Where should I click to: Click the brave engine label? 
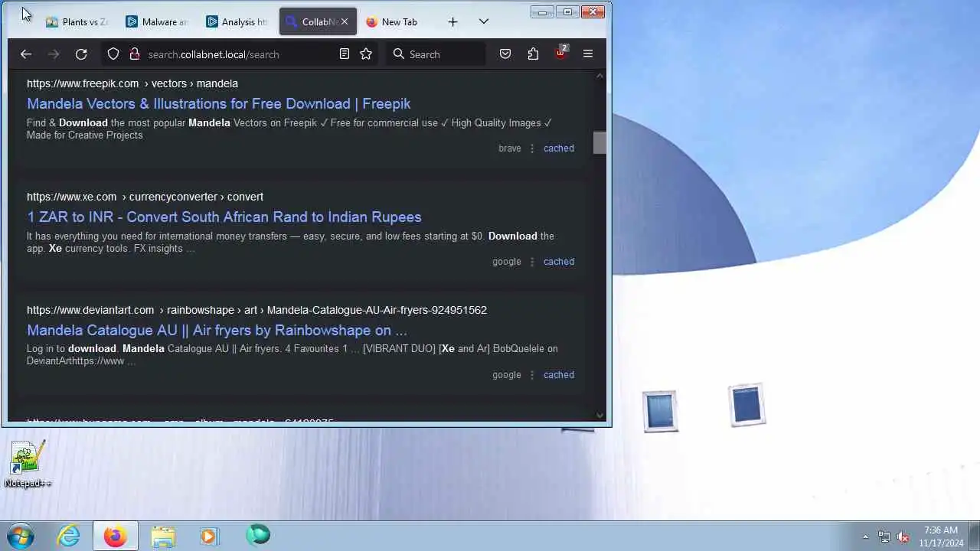tap(510, 148)
